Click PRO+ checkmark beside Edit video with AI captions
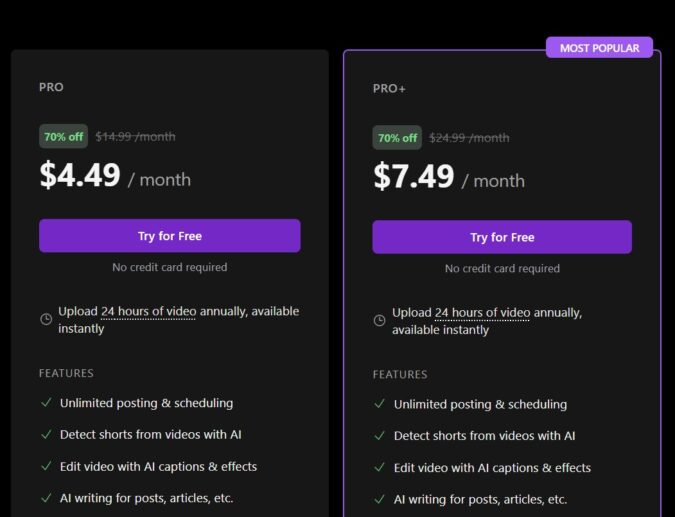Image resolution: width=675 pixels, height=517 pixels. pos(380,467)
